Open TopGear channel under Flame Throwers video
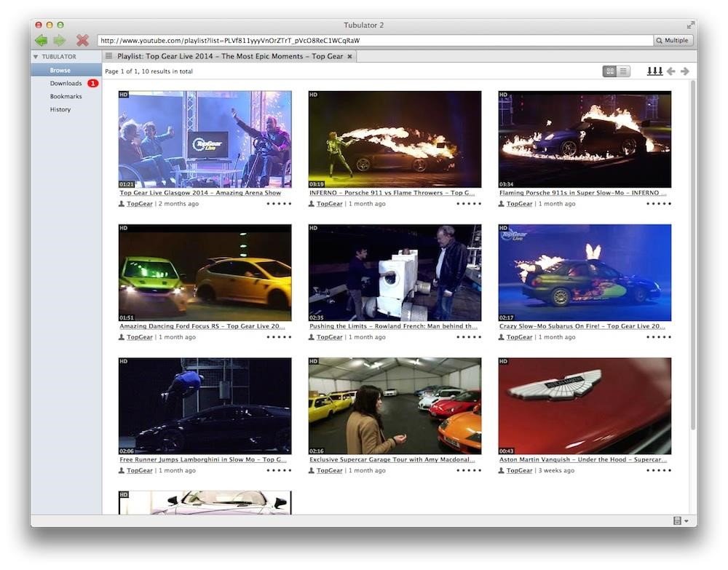The width and height of the screenshot is (728, 570). pyautogui.click(x=330, y=203)
